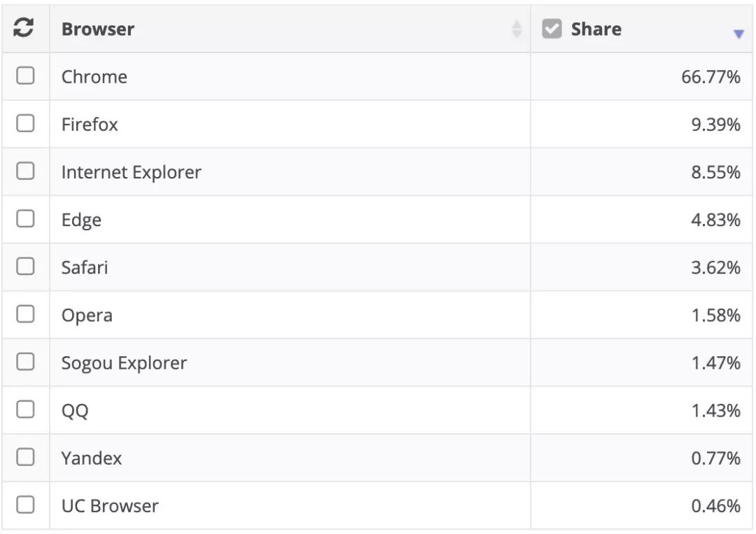
Task: Check the Chrome row checkbox
Action: [x=25, y=76]
